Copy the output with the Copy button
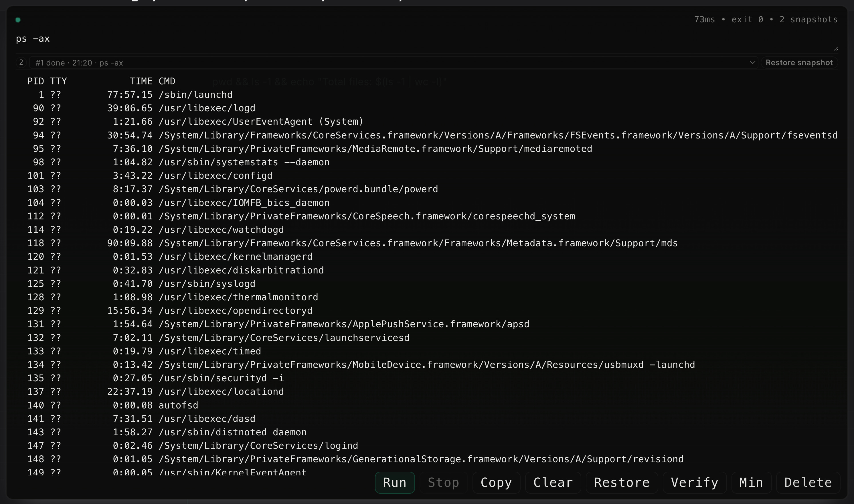854x504 pixels. tap(496, 483)
